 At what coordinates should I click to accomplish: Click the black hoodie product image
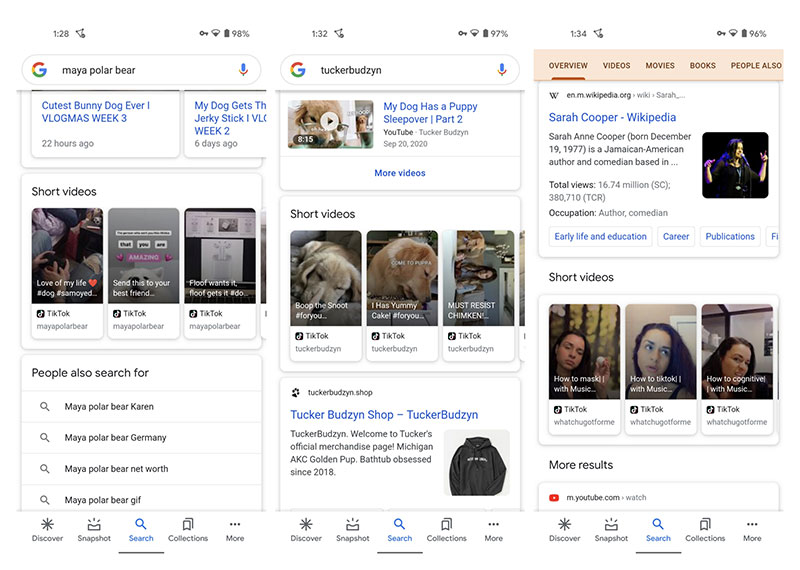477,462
